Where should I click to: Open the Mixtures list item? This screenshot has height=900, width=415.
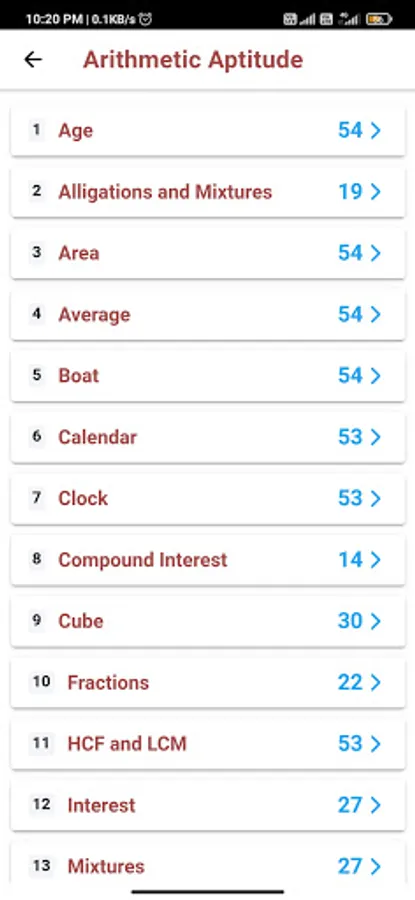(208, 866)
